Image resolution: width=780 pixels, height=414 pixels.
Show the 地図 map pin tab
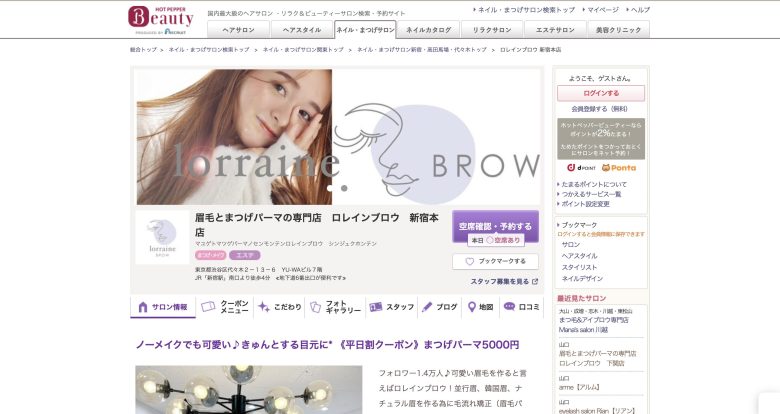pos(480,307)
